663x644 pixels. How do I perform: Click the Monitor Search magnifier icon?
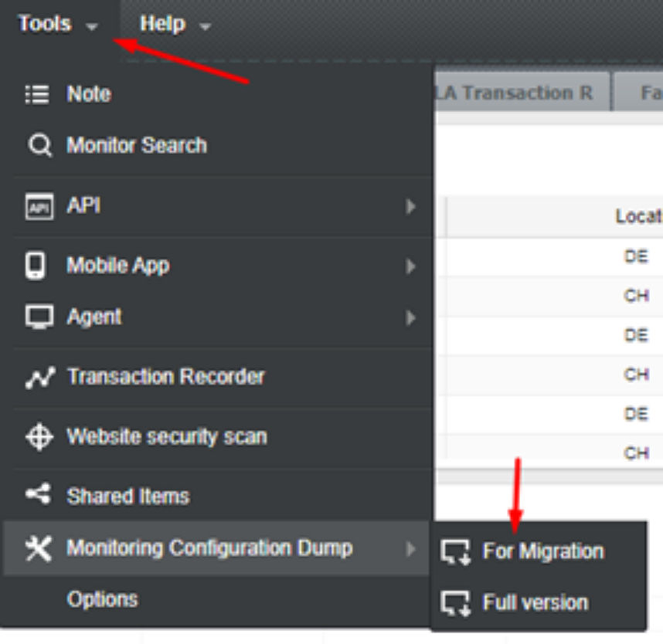pos(39,146)
